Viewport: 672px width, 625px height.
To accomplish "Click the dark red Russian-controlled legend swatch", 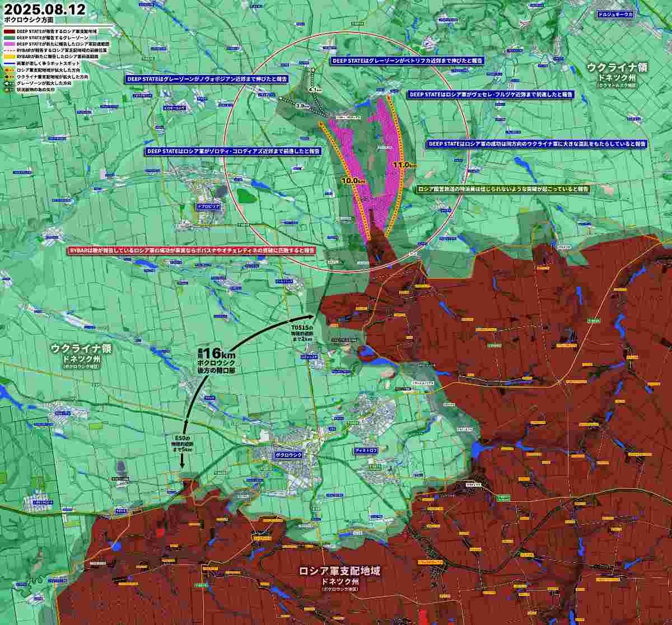I will click(10, 32).
